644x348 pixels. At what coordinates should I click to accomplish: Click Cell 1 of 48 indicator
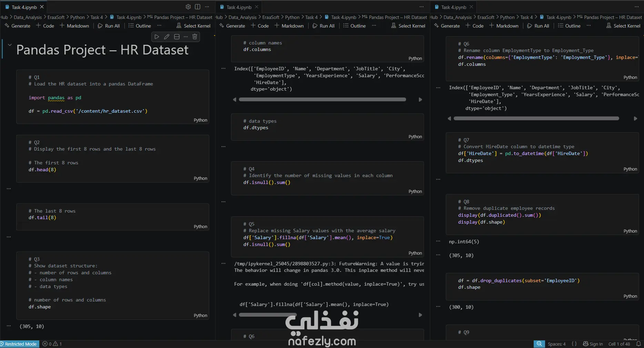[x=619, y=344]
